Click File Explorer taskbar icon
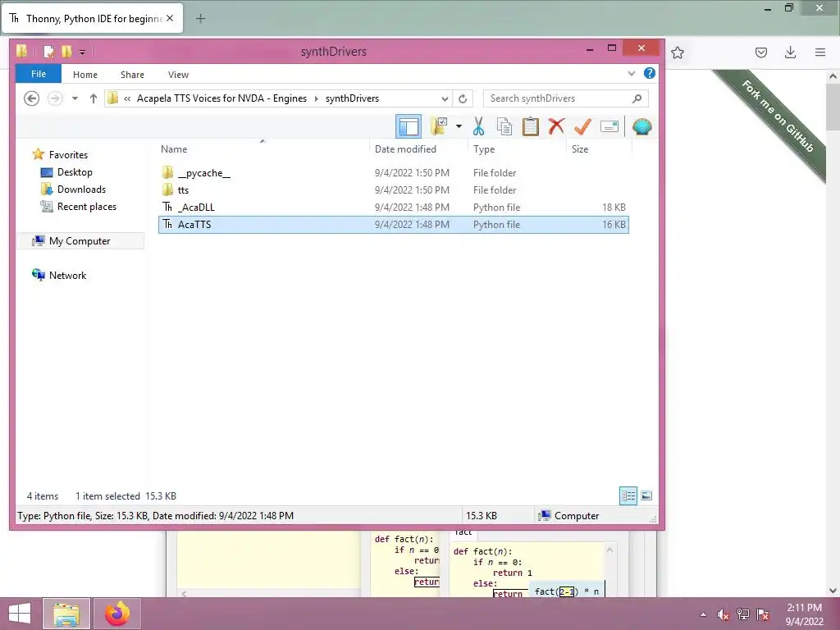Viewport: 840px width, 630px height. pos(66,614)
